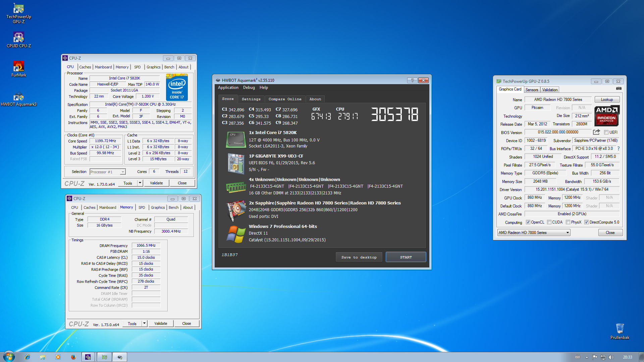Click the volume speaker tray icon
The image size is (644, 362).
click(611, 357)
